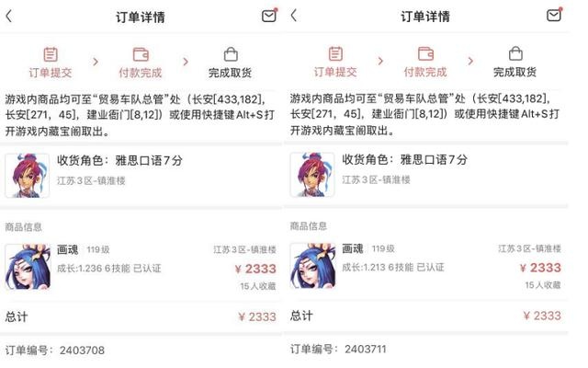
Task: Go back using left panel's back arrow
Action: [x=9, y=17]
